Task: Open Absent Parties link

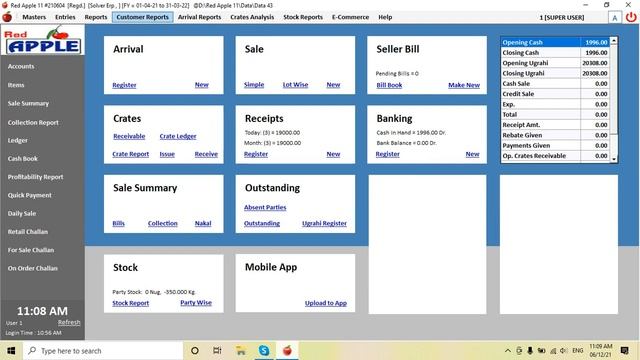Action: pos(265,207)
